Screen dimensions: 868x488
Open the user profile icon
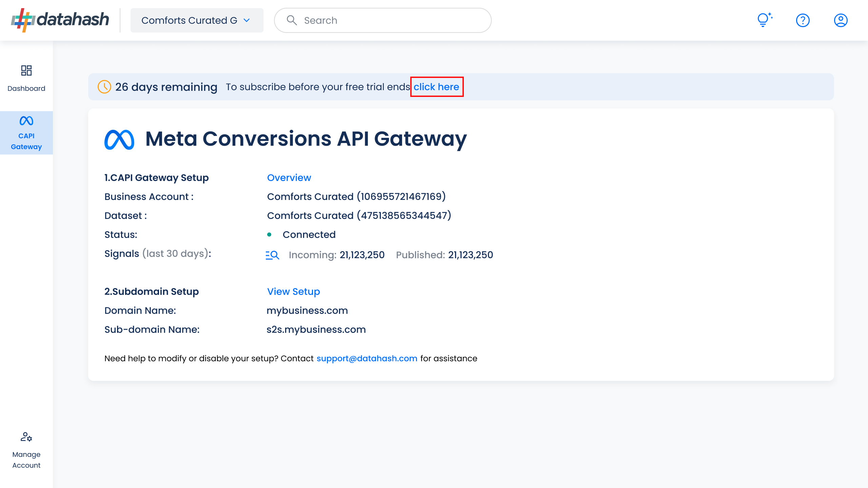[x=841, y=20]
